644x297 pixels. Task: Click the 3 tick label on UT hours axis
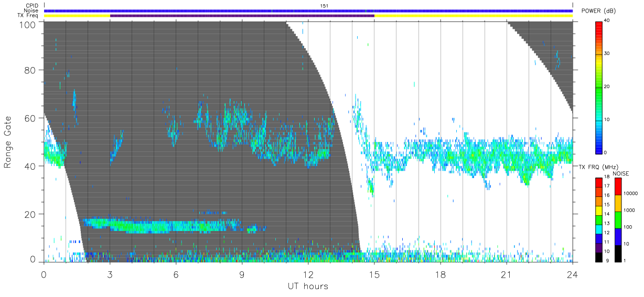pyautogui.click(x=110, y=274)
